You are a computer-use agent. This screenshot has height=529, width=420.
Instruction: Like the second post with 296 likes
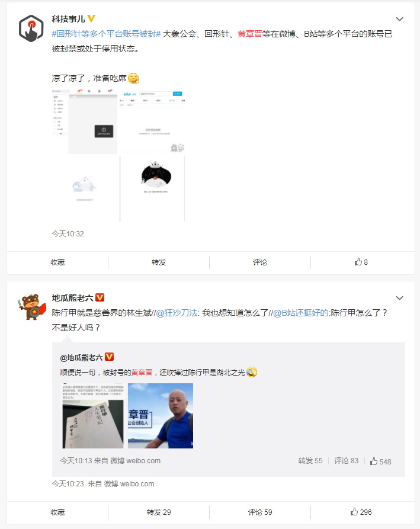361,512
